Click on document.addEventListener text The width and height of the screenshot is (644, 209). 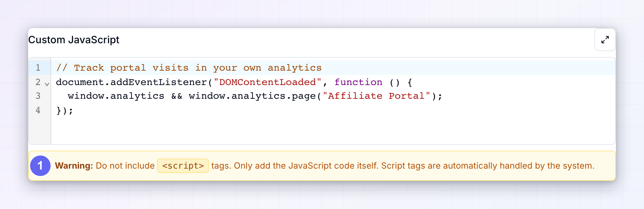tap(131, 82)
